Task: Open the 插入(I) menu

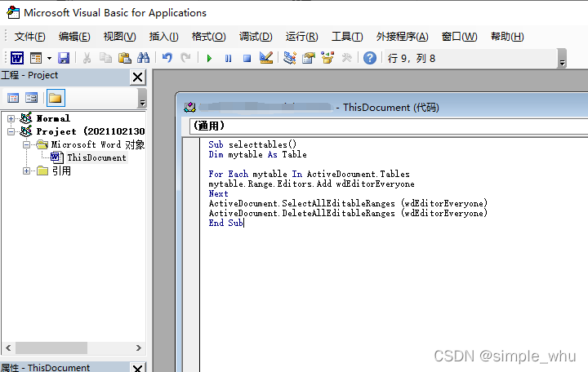Action: tap(163, 37)
